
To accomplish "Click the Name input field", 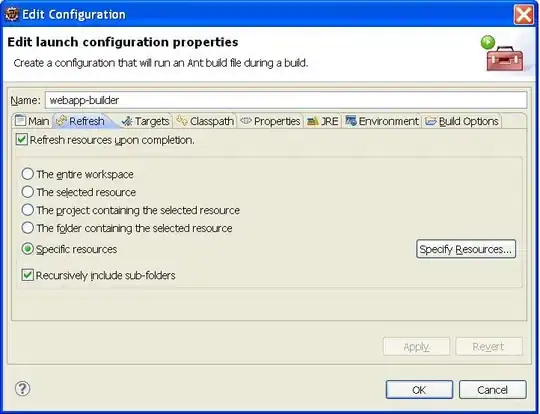I will pyautogui.click(x=286, y=100).
